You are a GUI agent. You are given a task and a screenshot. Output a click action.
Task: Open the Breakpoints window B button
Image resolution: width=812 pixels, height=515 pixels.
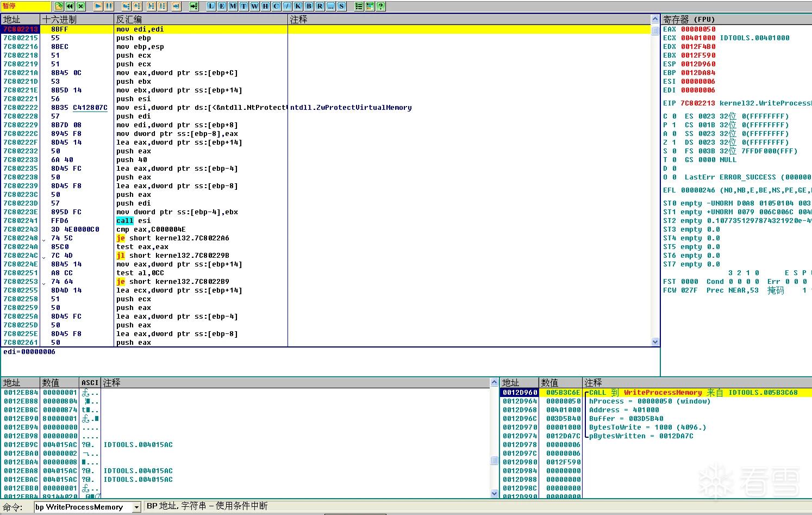[x=309, y=6]
